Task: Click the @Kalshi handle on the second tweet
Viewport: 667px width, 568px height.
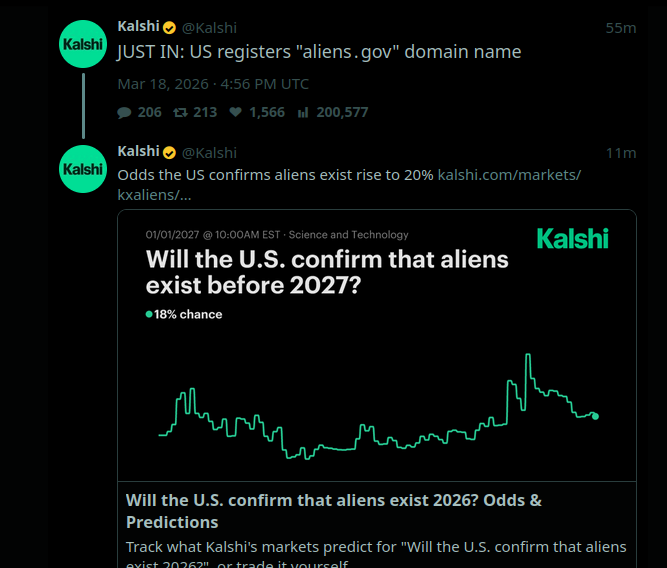Action: point(209,152)
